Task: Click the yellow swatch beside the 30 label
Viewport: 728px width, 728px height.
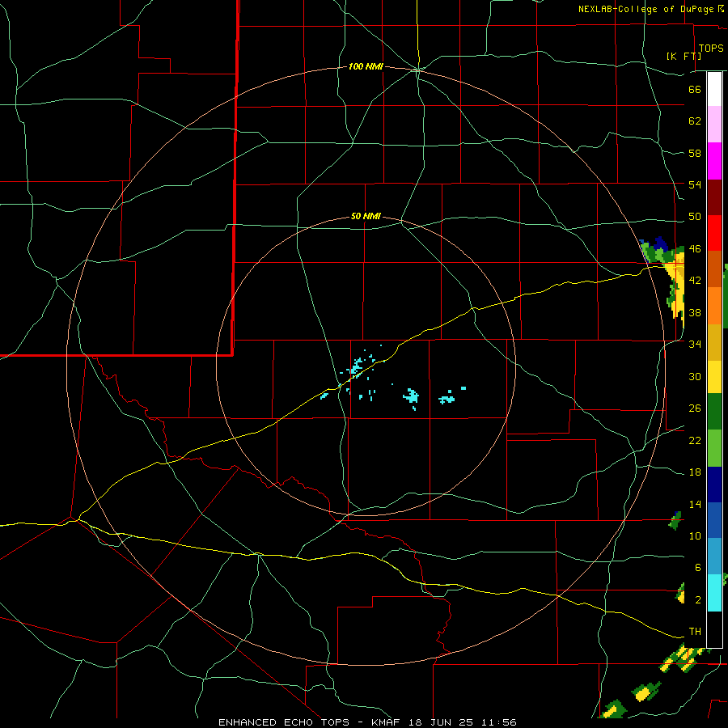Action: tap(714, 377)
